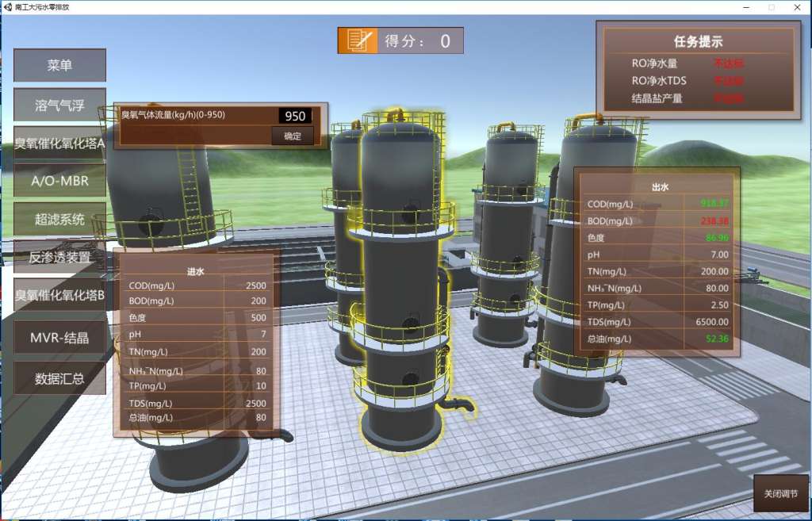This screenshot has height=521, width=812.
Task: Click the 进水 COD value 2500
Action: coord(256,285)
